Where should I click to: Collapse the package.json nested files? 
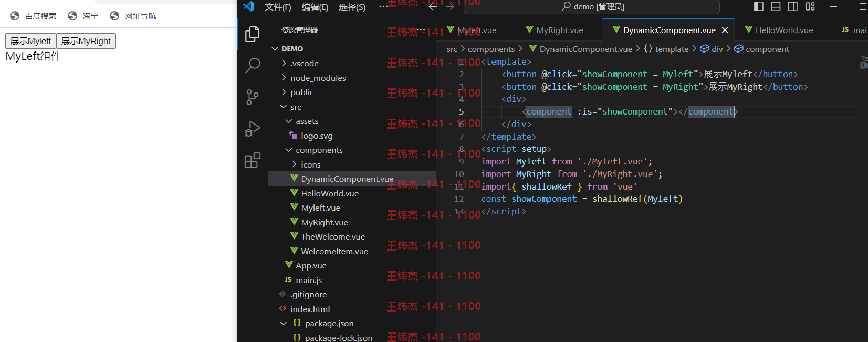284,323
